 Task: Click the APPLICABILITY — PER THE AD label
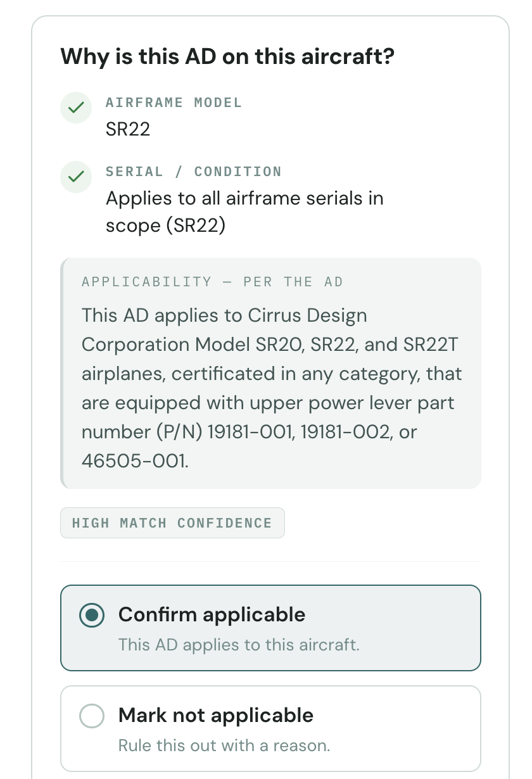[212, 282]
